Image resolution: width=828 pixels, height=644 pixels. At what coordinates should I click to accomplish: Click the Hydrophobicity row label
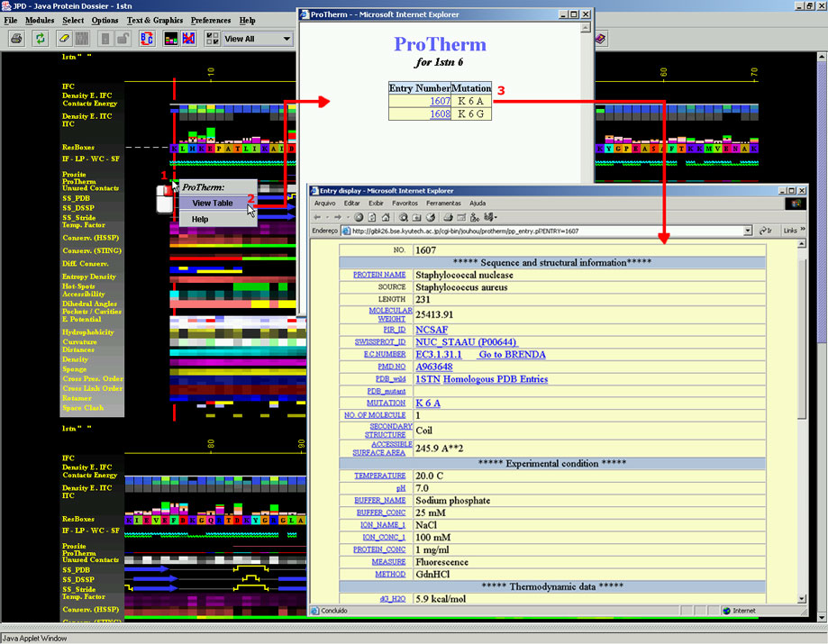[87, 332]
